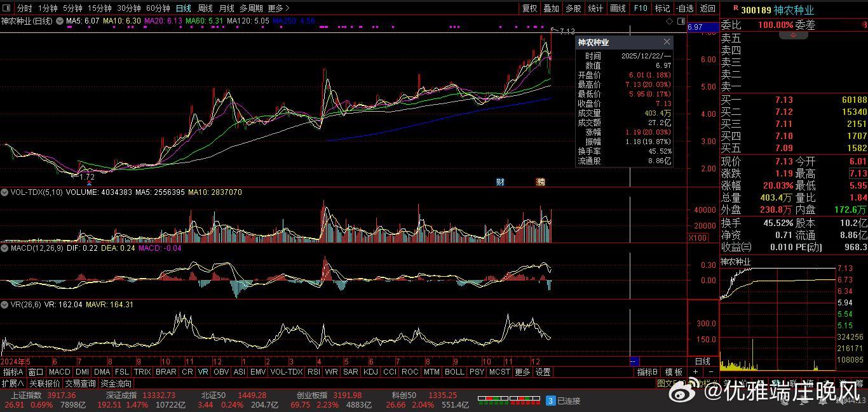Click the 返回 back button
The width and height of the screenshot is (868, 412).
tap(707, 8)
